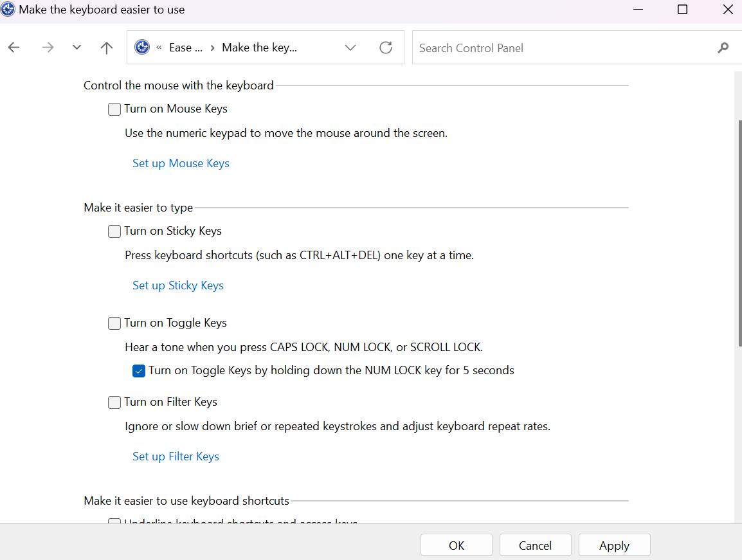Screen dimensions: 742x560
Task: Uncheck holding NUM LOCK for 5 seconds option
Action: point(138,370)
